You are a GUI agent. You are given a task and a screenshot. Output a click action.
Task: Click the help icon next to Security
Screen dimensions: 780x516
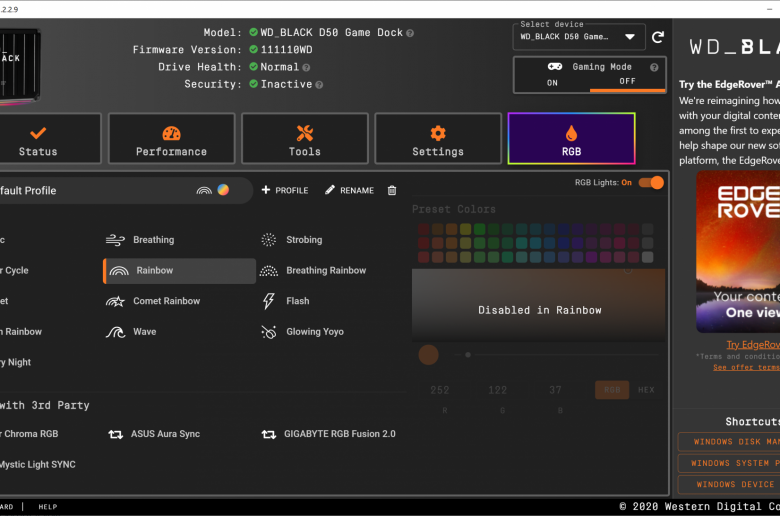click(x=319, y=85)
